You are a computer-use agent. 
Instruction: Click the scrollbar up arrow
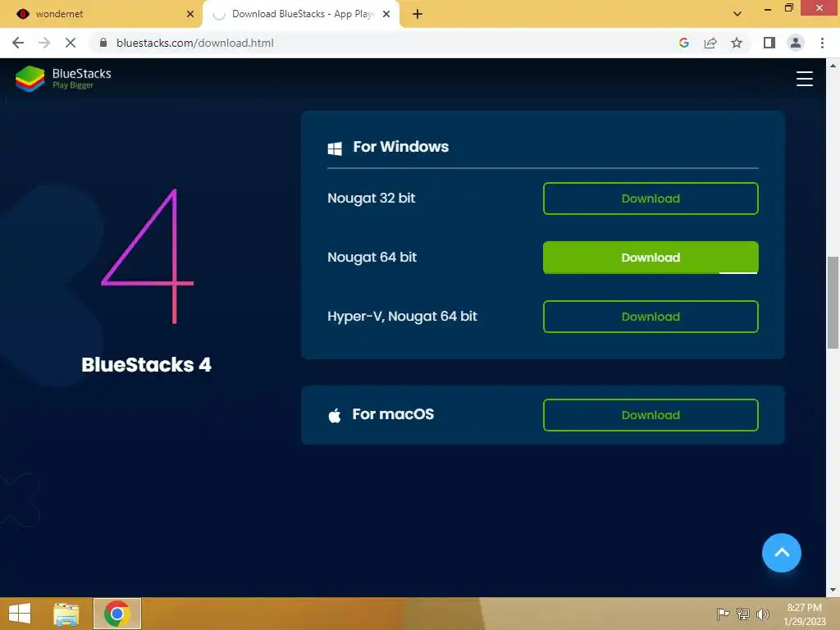click(x=833, y=66)
